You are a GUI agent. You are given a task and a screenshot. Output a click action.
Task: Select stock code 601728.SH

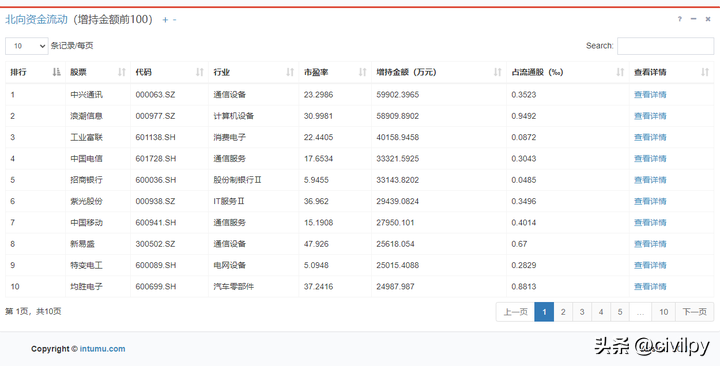point(156,158)
